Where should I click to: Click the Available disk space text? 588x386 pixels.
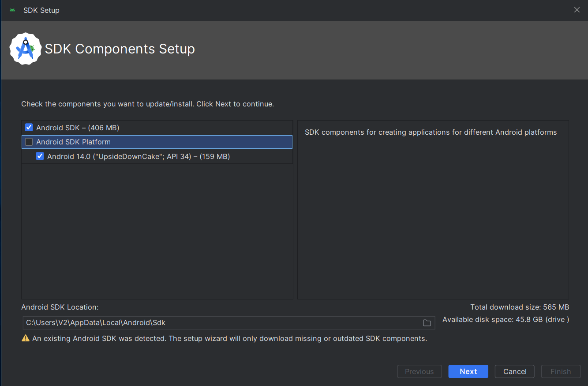[506, 319]
